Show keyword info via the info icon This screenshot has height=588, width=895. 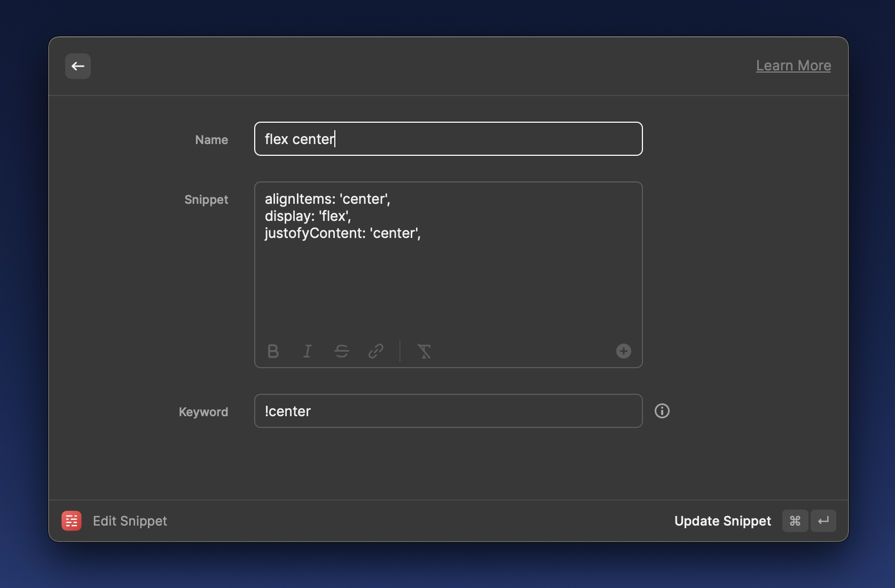tap(662, 411)
